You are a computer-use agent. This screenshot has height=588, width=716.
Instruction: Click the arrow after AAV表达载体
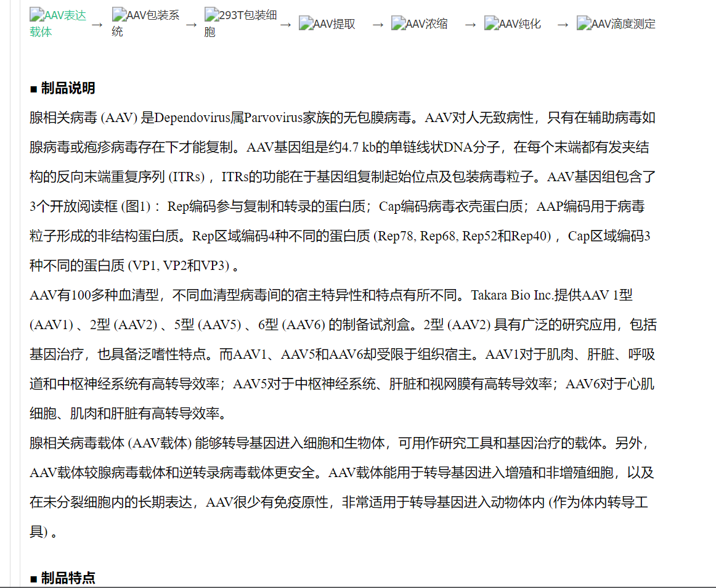[97, 25]
